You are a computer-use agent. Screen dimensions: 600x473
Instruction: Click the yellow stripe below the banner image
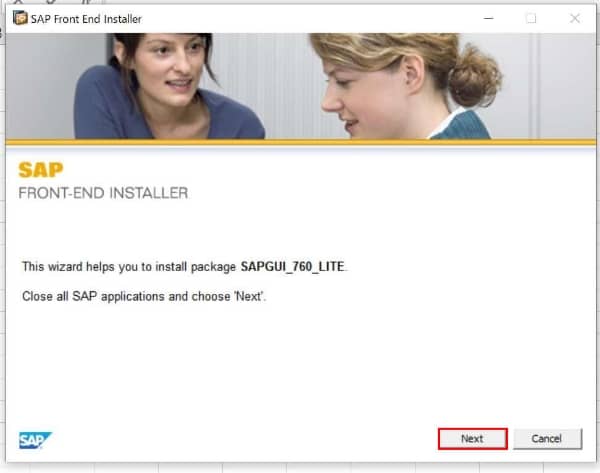300,143
